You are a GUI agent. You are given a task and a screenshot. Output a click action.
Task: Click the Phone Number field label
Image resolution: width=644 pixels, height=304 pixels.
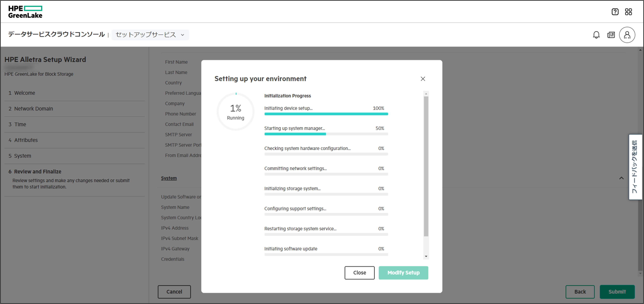pyautogui.click(x=180, y=114)
